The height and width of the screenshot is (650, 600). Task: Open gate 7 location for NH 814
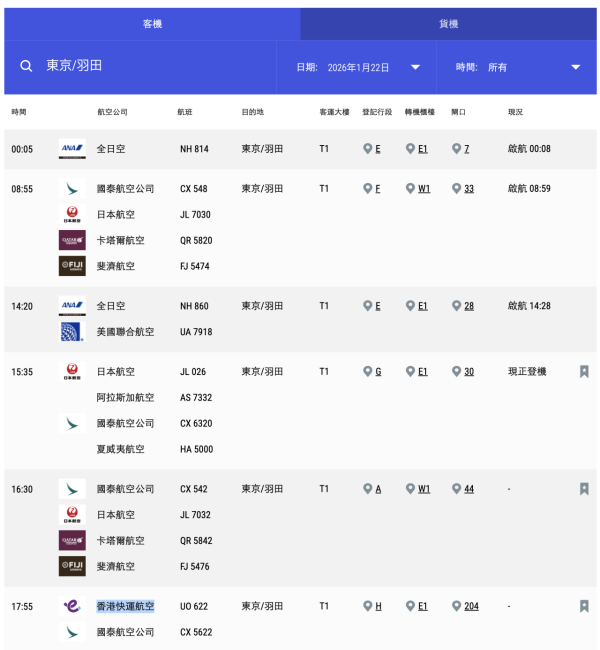[x=466, y=149]
